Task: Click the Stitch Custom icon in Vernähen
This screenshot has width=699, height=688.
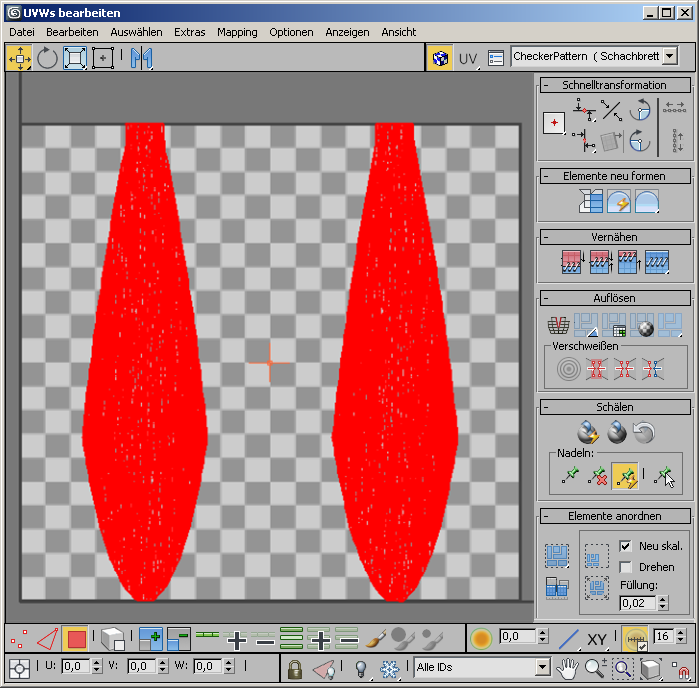Action: pos(657,262)
